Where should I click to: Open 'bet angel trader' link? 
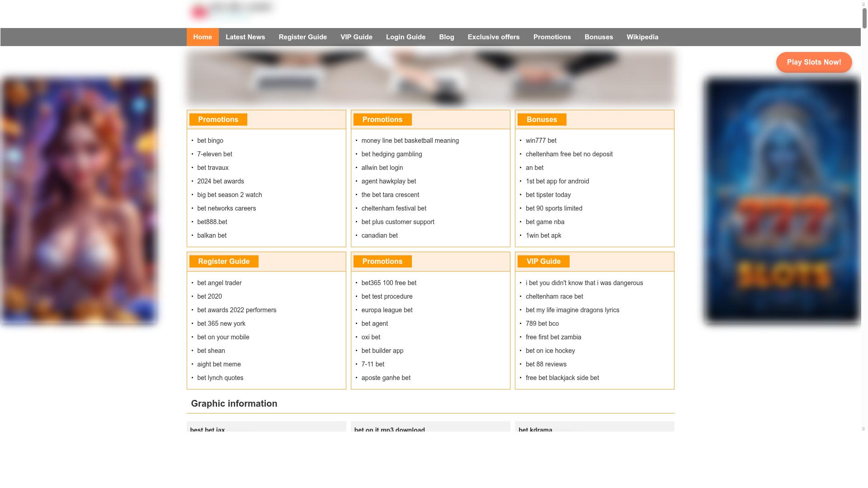(219, 283)
